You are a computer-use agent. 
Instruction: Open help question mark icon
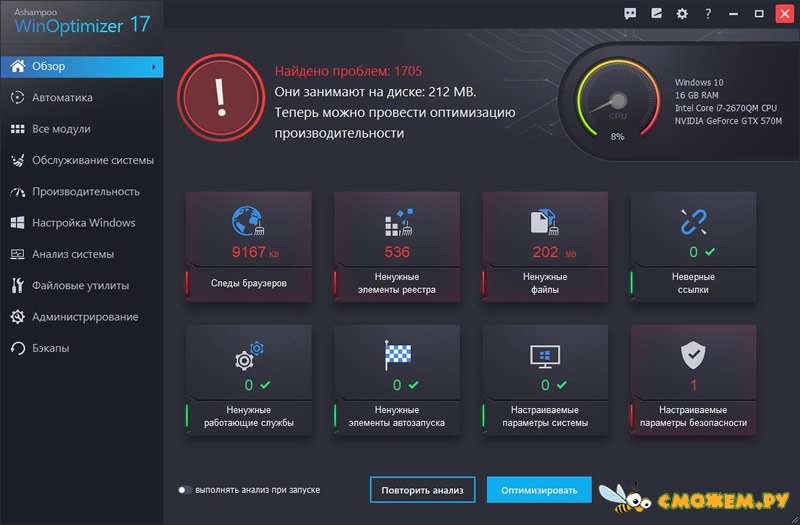[x=708, y=14]
